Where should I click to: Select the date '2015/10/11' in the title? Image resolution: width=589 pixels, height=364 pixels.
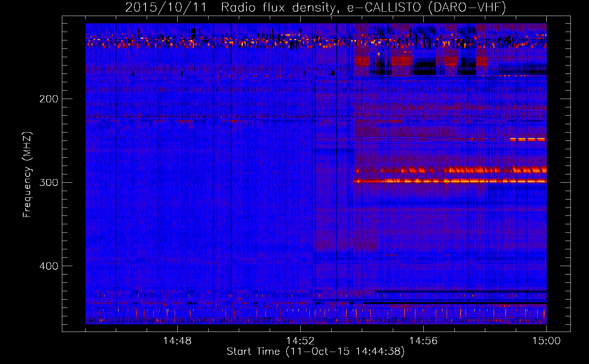click(x=166, y=7)
